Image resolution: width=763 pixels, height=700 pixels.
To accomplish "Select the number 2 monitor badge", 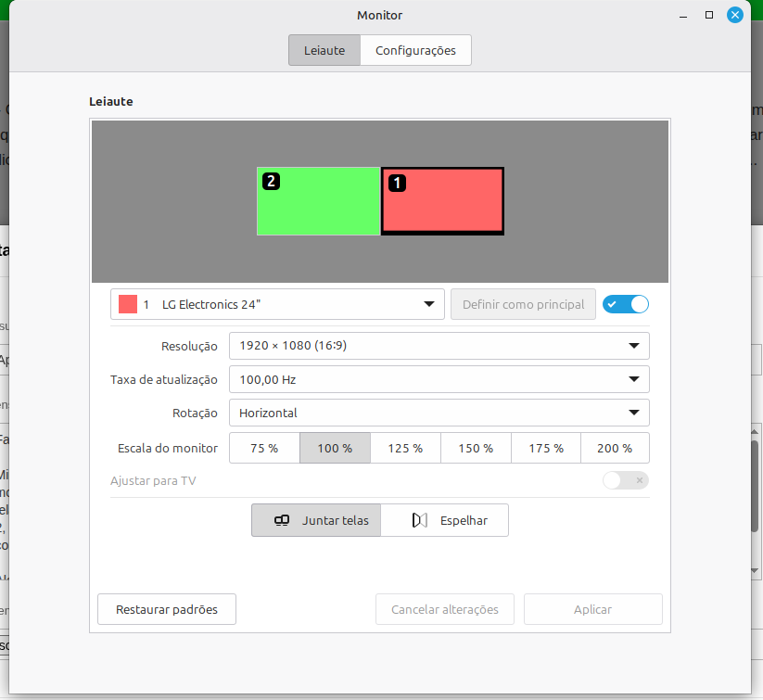I will click(x=271, y=181).
